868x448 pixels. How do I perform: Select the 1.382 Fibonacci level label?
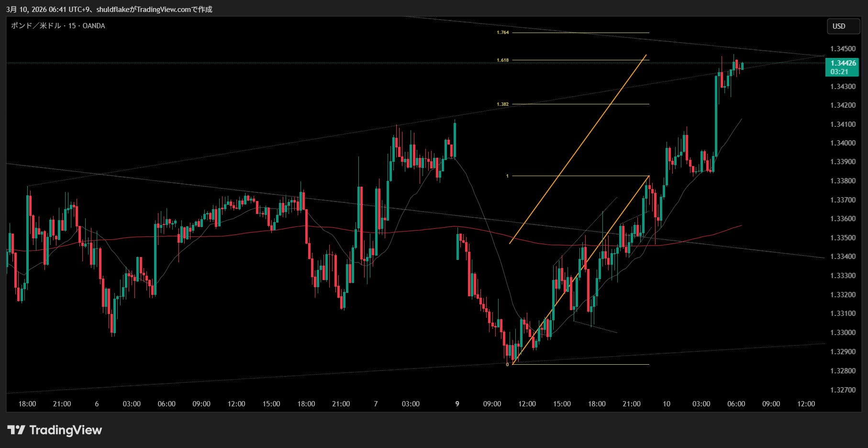pyautogui.click(x=502, y=104)
